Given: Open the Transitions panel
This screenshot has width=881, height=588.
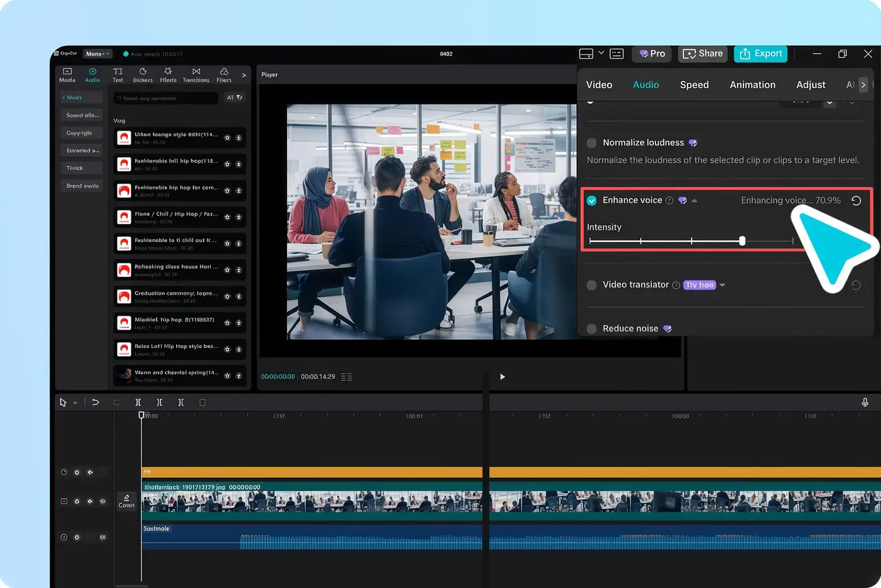Looking at the screenshot, I should coord(195,74).
